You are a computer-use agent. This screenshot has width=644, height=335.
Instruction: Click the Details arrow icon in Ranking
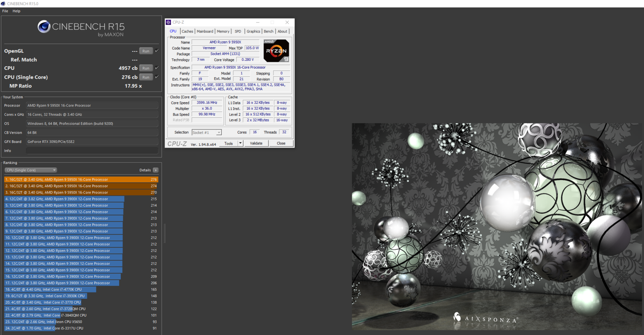pos(156,170)
